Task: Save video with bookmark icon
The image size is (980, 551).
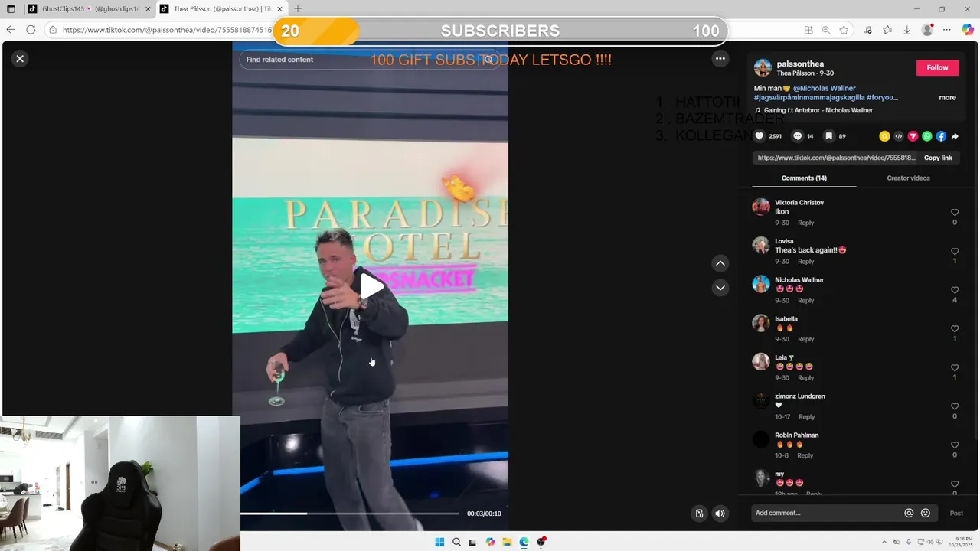Action: [828, 136]
